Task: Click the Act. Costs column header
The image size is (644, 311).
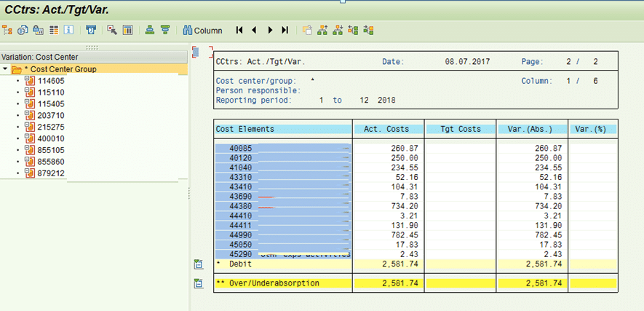Action: 388,129
